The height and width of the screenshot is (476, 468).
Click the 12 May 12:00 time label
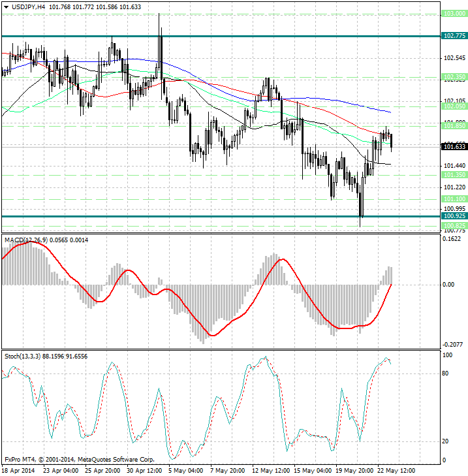click(x=271, y=471)
